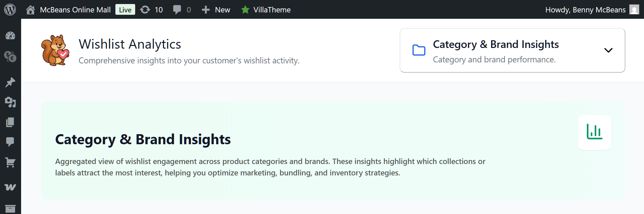644x214 pixels.
Task: Open Pages sidebar icon
Action: coord(10,122)
